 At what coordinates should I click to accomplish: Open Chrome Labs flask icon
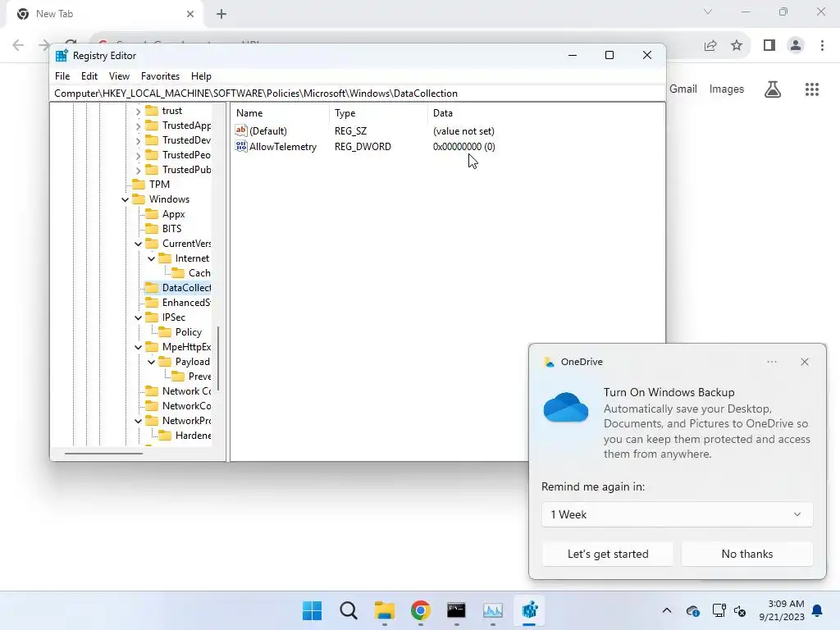point(773,89)
